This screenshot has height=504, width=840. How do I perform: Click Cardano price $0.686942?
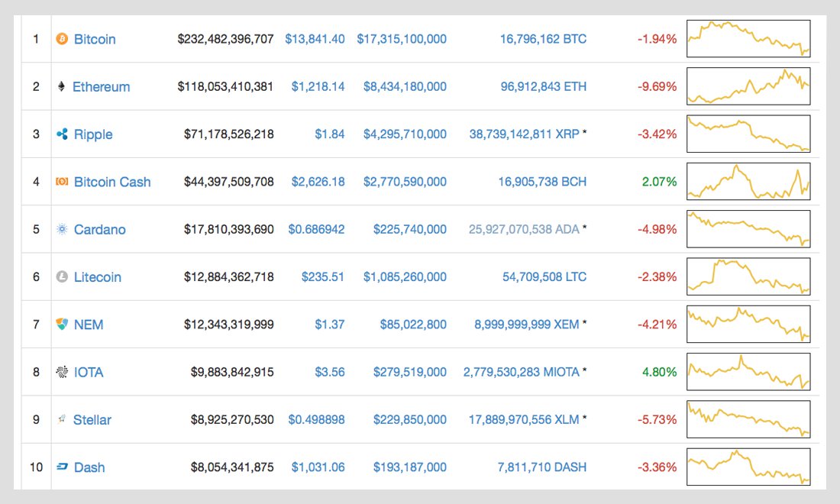coord(317,229)
